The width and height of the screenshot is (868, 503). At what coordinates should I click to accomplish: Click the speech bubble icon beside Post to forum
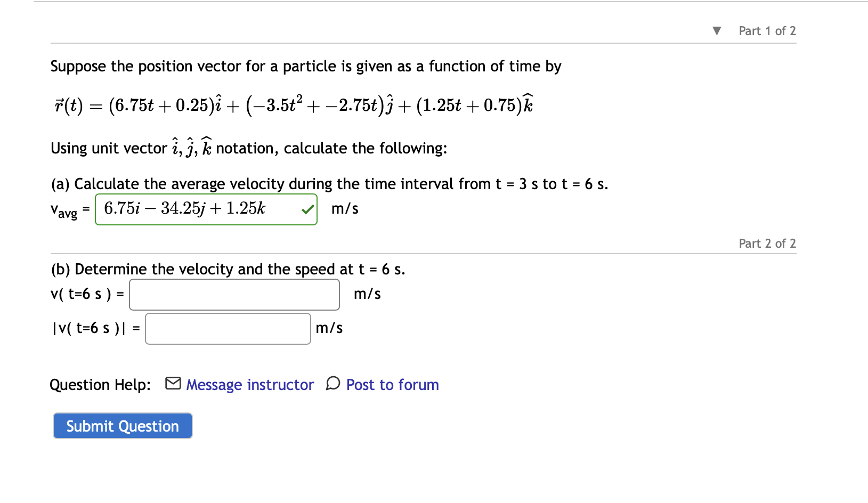click(x=332, y=383)
